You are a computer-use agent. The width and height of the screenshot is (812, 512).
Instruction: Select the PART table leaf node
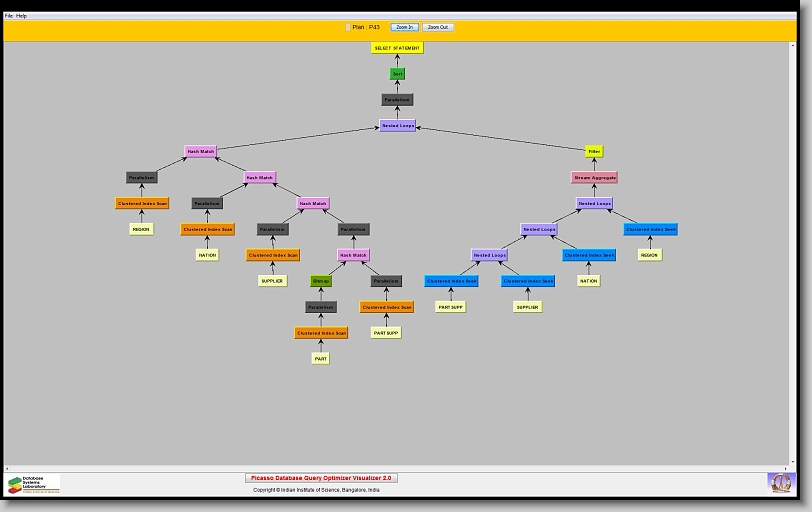click(320, 358)
